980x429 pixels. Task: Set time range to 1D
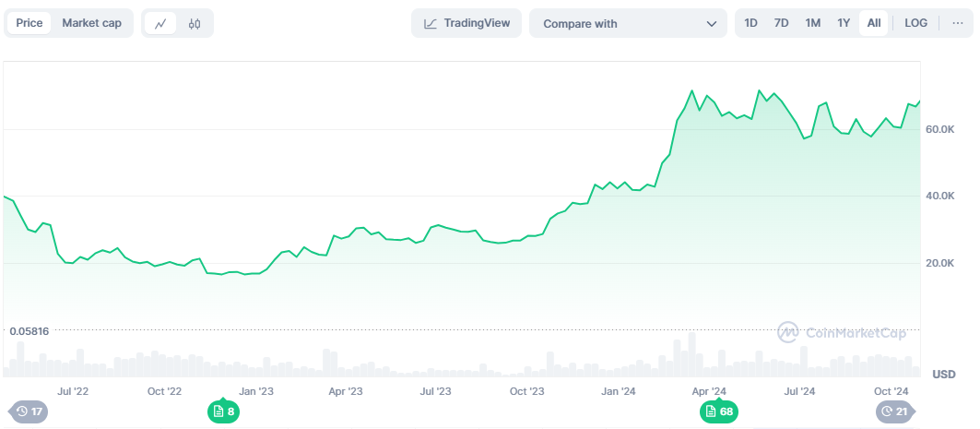tap(750, 23)
